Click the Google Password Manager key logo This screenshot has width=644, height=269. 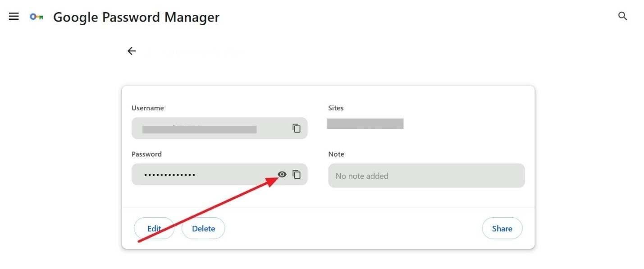[37, 17]
